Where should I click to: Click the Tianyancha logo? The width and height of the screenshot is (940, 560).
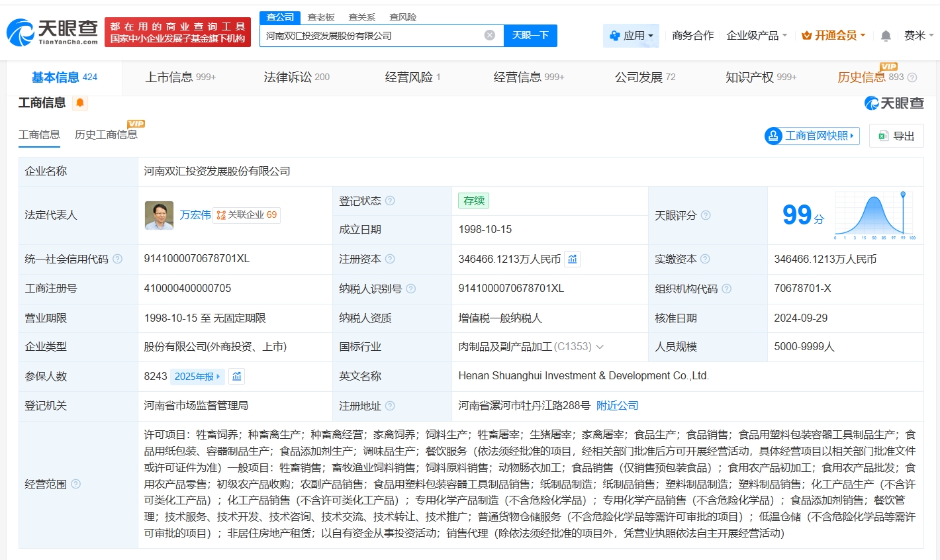[52, 32]
